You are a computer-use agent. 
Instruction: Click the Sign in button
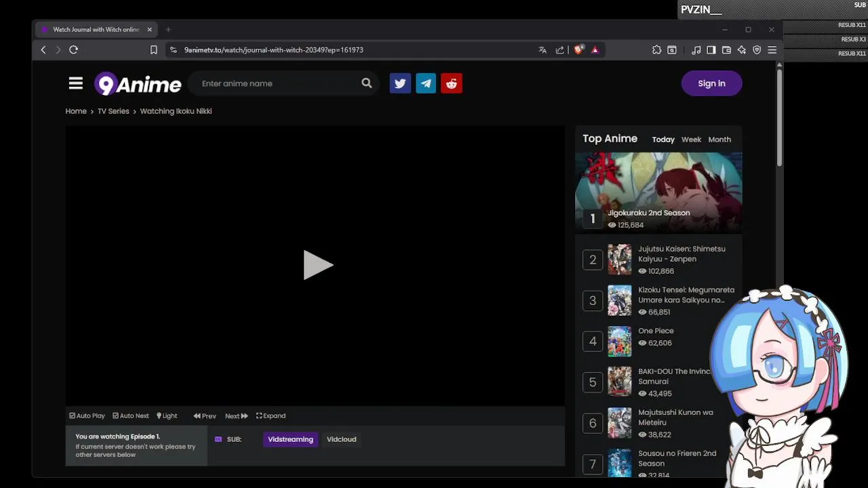(x=711, y=83)
